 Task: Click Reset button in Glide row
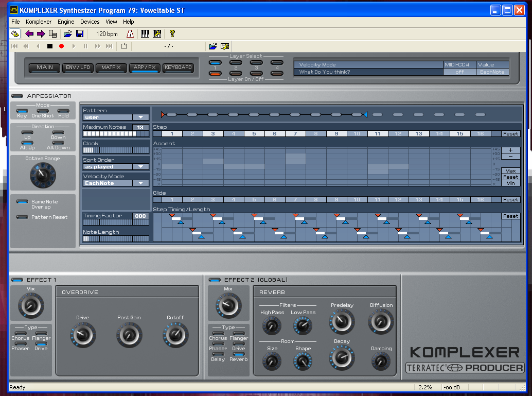pos(510,200)
